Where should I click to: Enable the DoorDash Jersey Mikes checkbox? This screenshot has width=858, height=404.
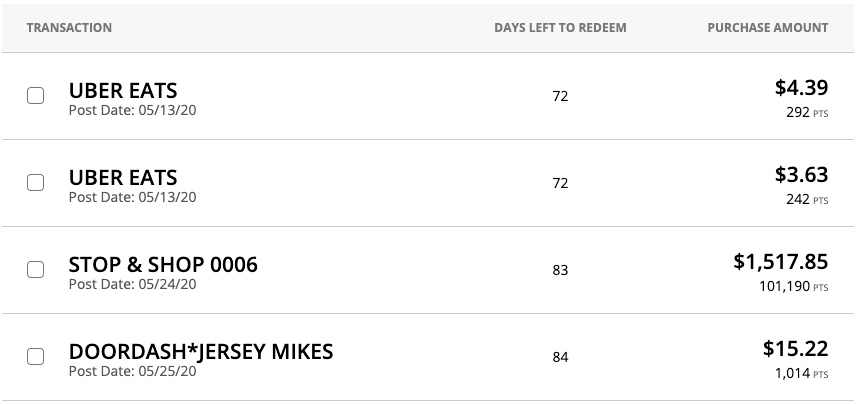[36, 356]
